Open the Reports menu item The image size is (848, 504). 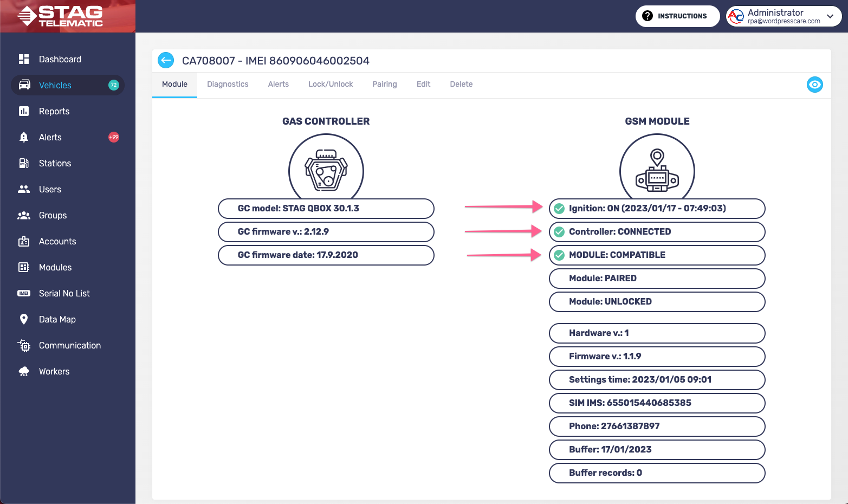[68, 111]
